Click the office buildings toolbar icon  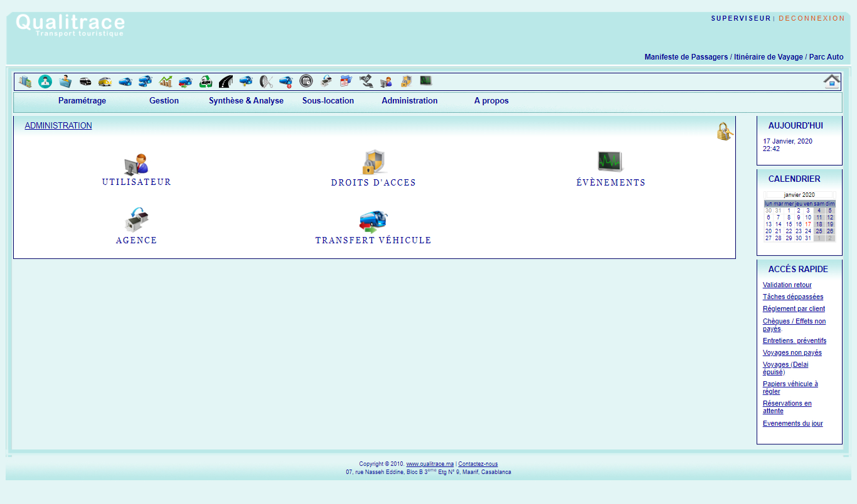(25, 81)
